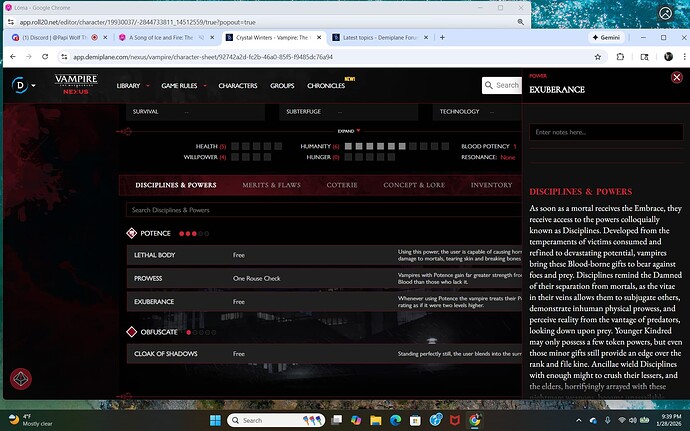This screenshot has width=690, height=431.
Task: Open the dice roller icon at bottom left
Action: pos(20,379)
